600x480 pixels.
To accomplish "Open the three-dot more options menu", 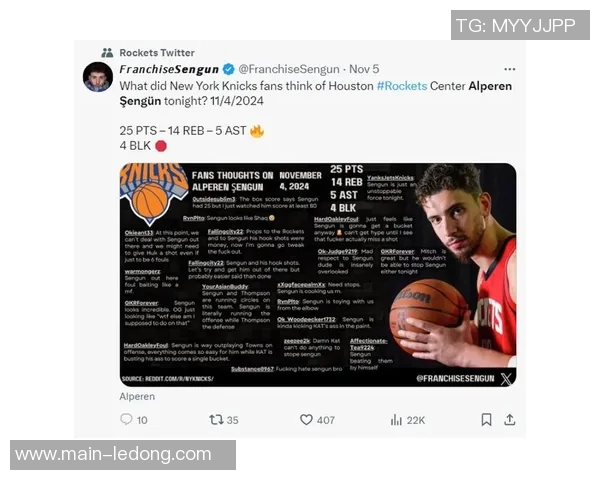I will (509, 69).
